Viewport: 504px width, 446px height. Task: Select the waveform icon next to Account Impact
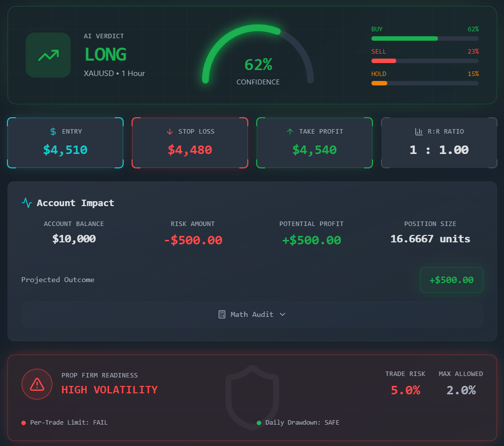[x=26, y=203]
